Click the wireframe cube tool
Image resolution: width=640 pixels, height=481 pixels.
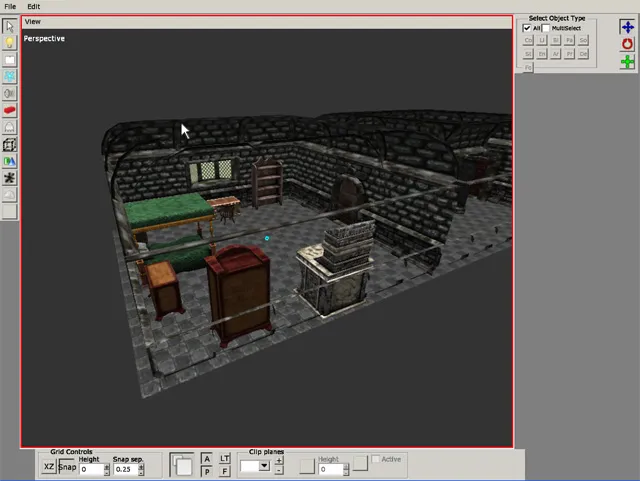[9, 144]
